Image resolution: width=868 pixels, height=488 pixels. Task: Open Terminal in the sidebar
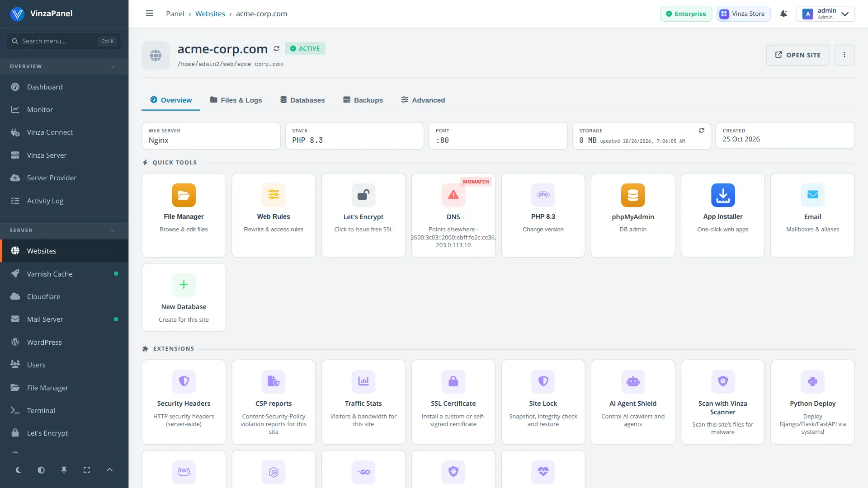coord(64,410)
